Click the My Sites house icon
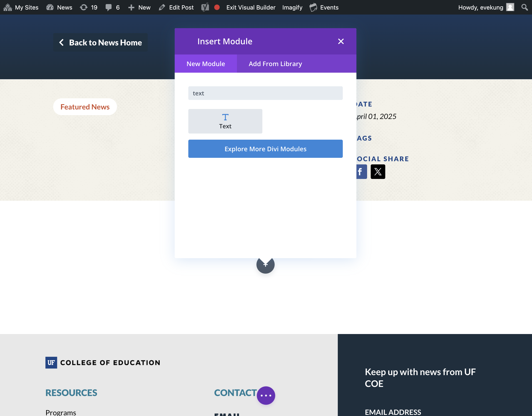Image resolution: width=532 pixels, height=416 pixels. pyautogui.click(x=8, y=7)
